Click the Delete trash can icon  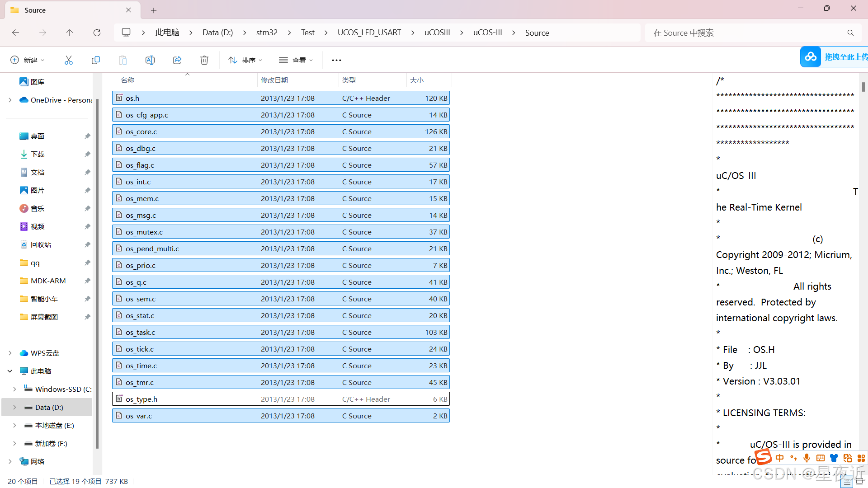coord(204,60)
